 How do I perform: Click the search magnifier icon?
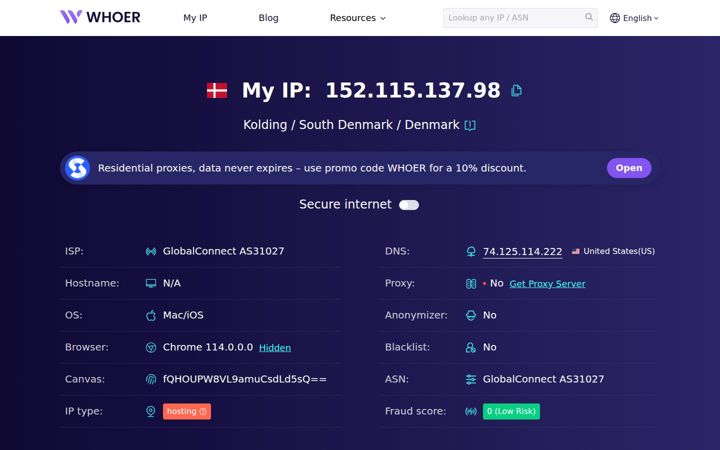pos(589,17)
